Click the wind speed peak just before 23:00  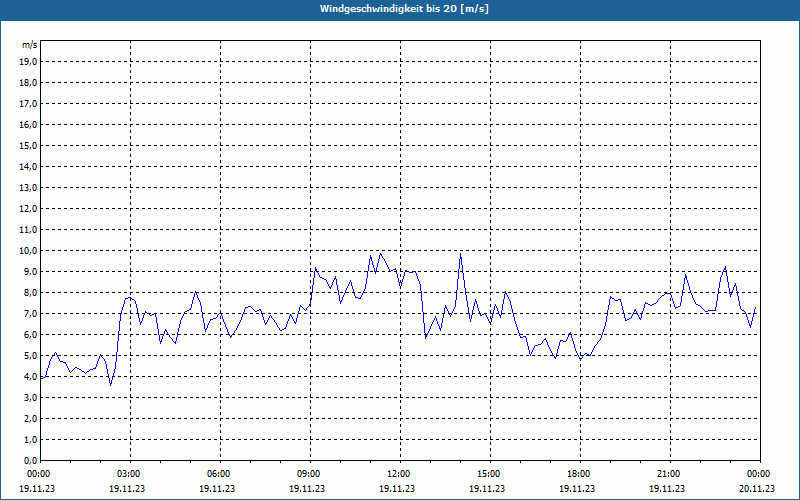tap(725, 267)
